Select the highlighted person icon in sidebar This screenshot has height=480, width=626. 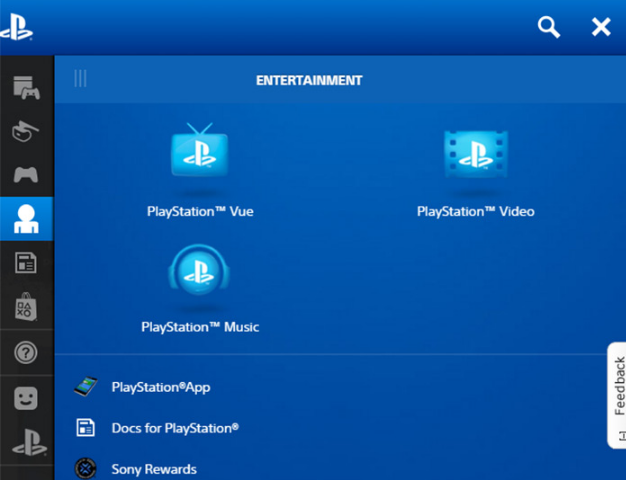[26, 219]
